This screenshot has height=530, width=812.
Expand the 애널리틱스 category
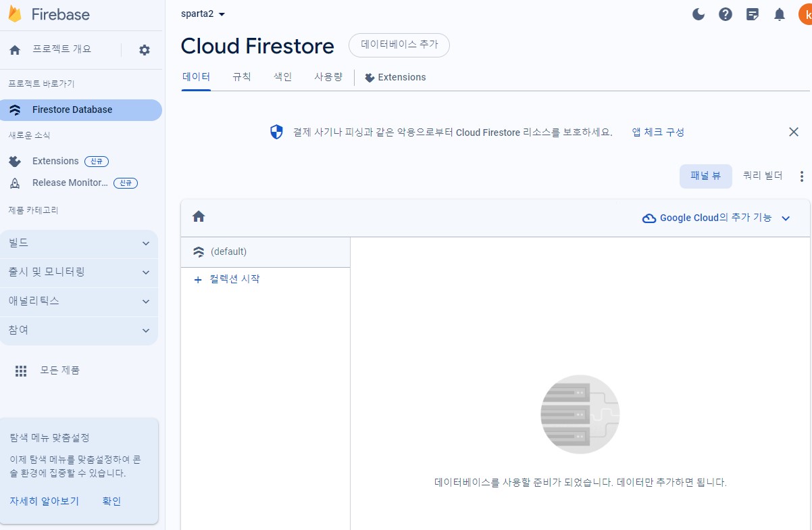click(x=79, y=302)
